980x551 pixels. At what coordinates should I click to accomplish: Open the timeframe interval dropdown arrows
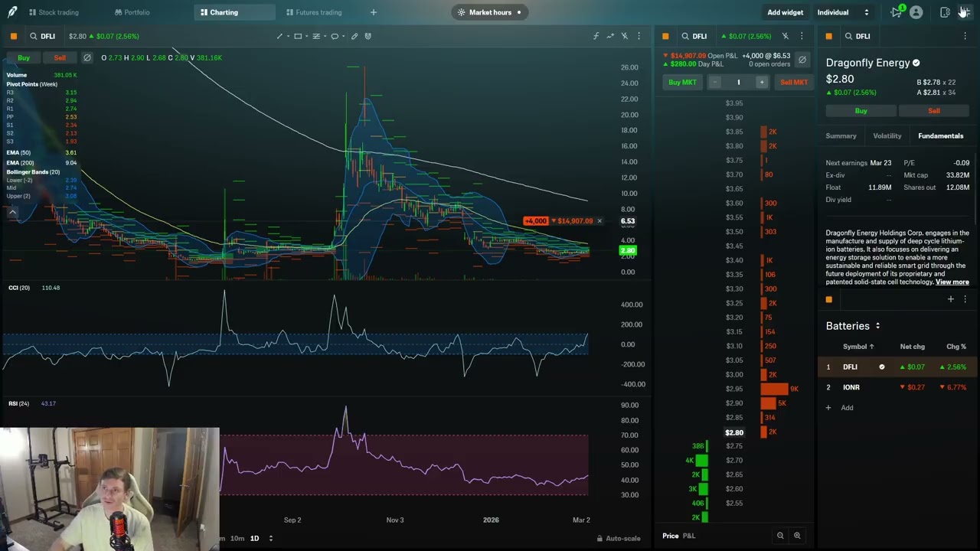click(270, 538)
